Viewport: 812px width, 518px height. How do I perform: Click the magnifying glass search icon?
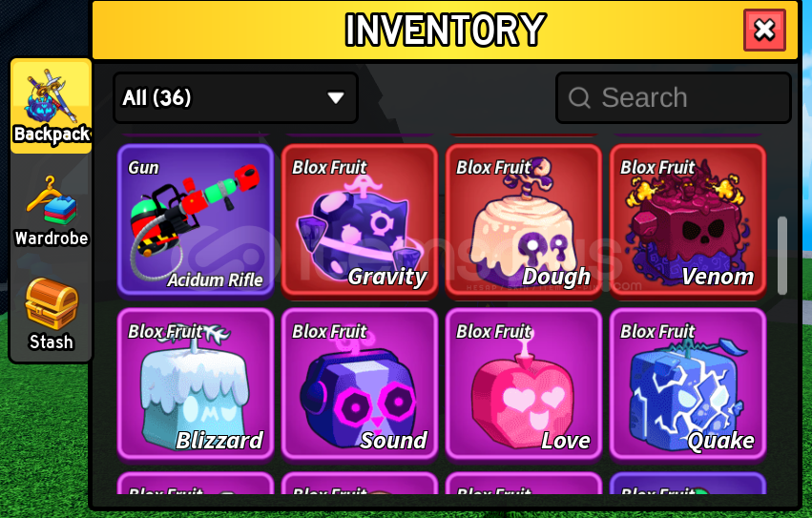(579, 97)
